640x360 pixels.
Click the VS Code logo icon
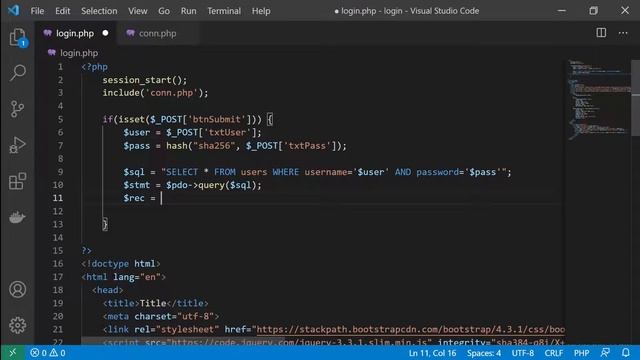[x=13, y=10]
